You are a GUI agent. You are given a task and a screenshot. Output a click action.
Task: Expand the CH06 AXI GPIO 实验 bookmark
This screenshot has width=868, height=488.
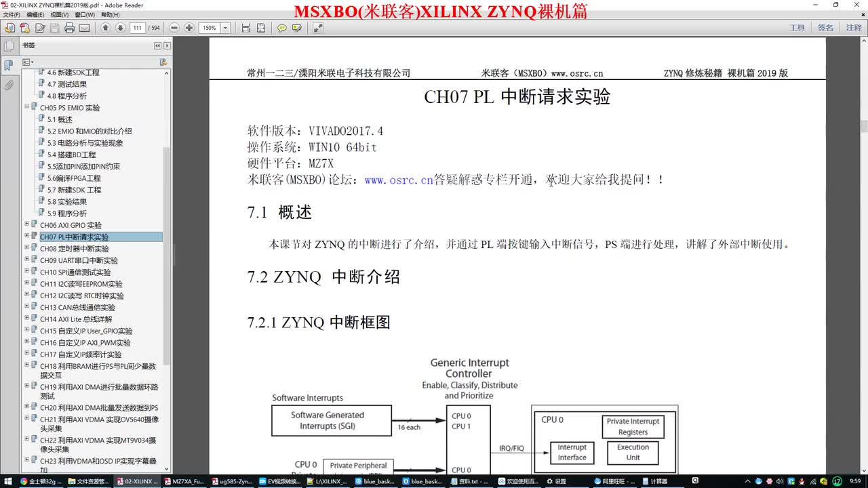coord(27,224)
